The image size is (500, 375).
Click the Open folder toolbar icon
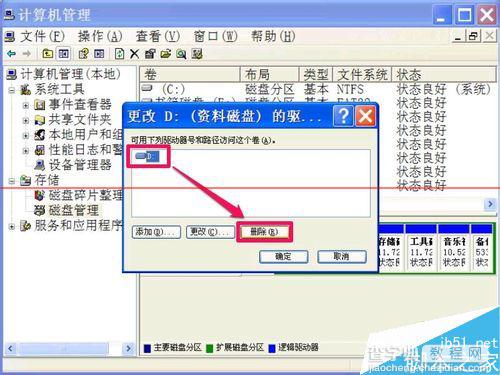point(165,53)
